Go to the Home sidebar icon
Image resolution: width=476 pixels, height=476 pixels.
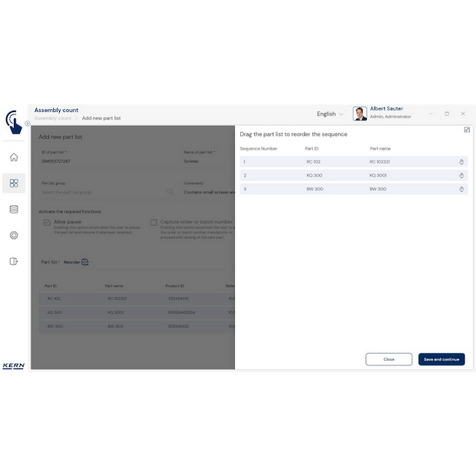click(x=14, y=157)
